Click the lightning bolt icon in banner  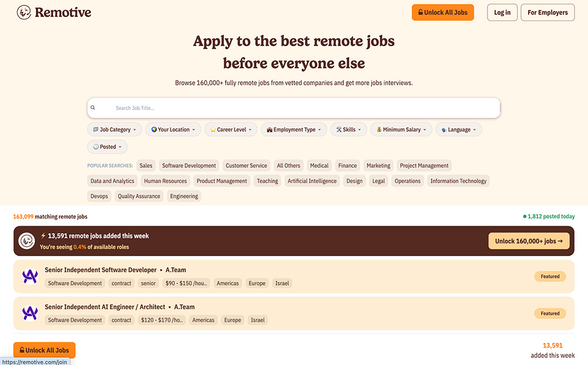[x=43, y=236]
